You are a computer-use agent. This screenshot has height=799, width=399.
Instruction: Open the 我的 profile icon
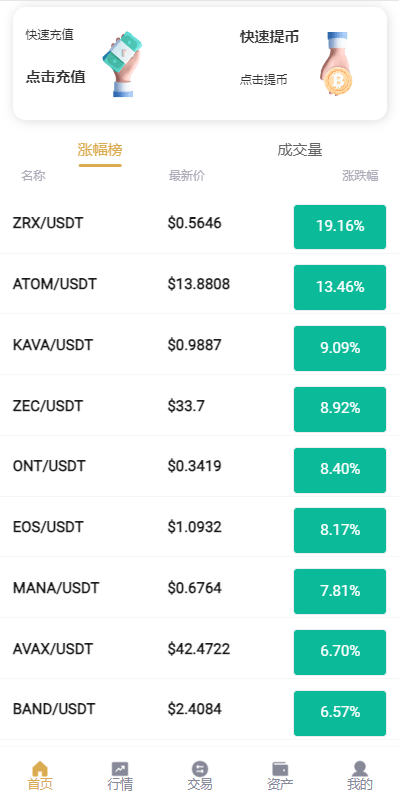point(360,768)
